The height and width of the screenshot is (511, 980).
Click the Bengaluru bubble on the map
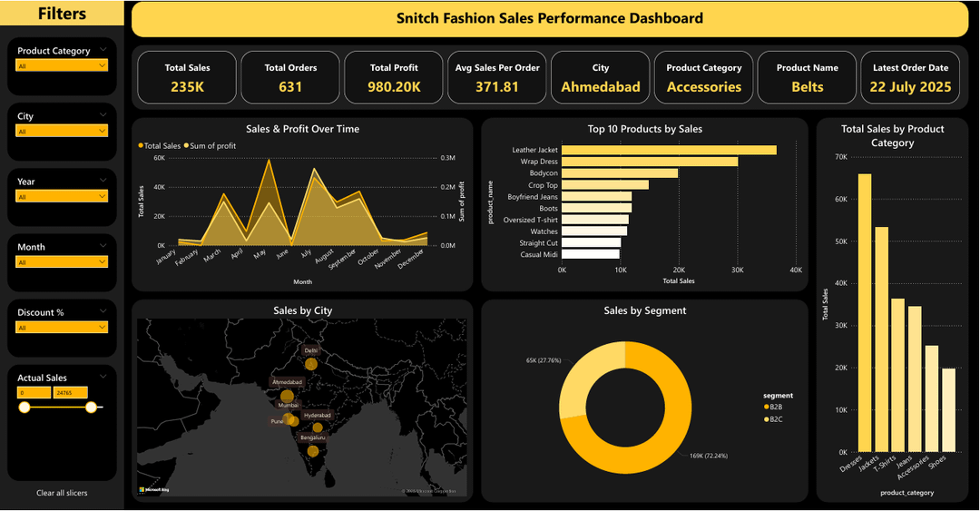312,451
